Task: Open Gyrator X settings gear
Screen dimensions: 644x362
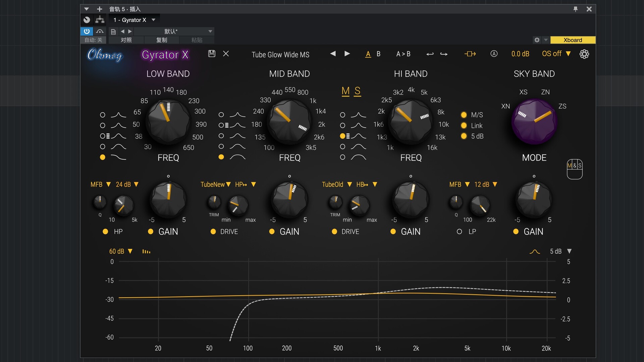Action: tap(584, 54)
